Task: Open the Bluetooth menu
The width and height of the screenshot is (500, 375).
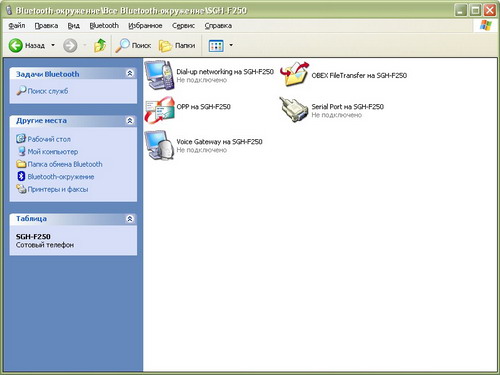Action: pos(104,26)
